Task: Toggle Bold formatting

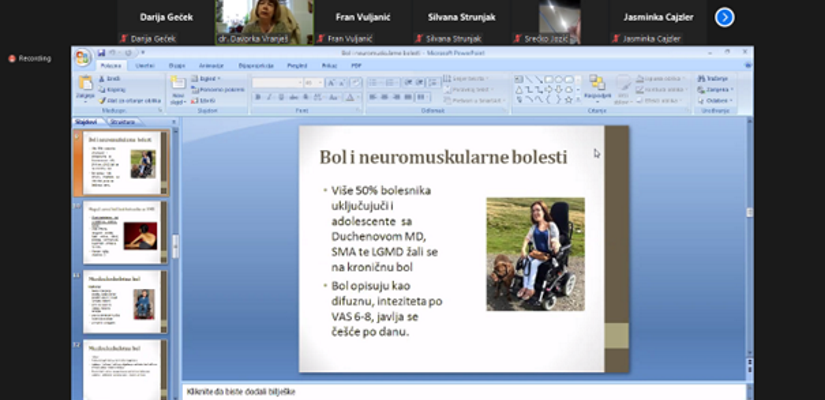Action: click(x=257, y=97)
